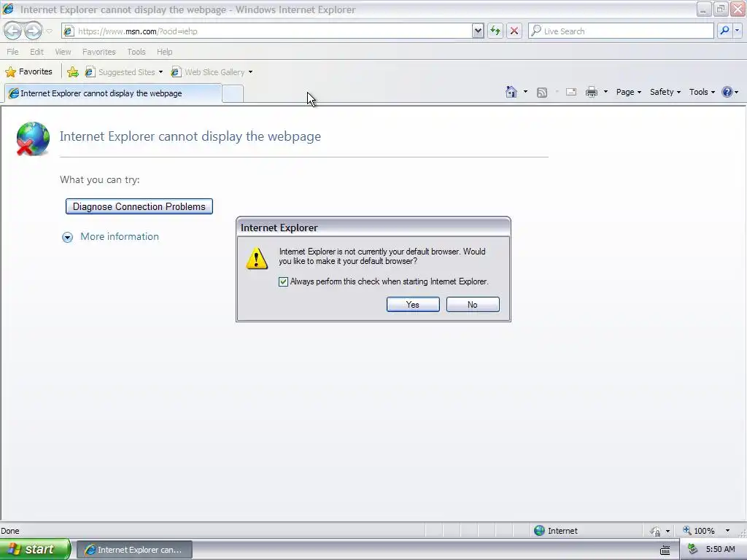This screenshot has height=560, width=747.
Task: Click the network tray icon
Action: 692,549
